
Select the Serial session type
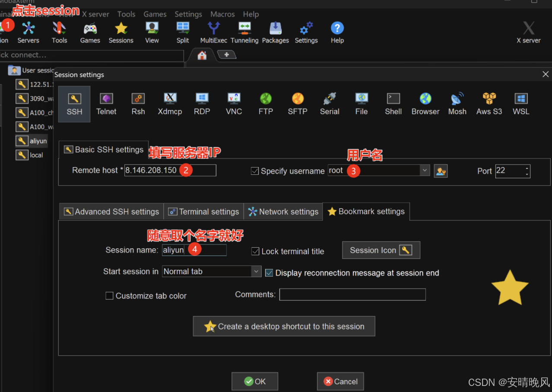click(330, 104)
